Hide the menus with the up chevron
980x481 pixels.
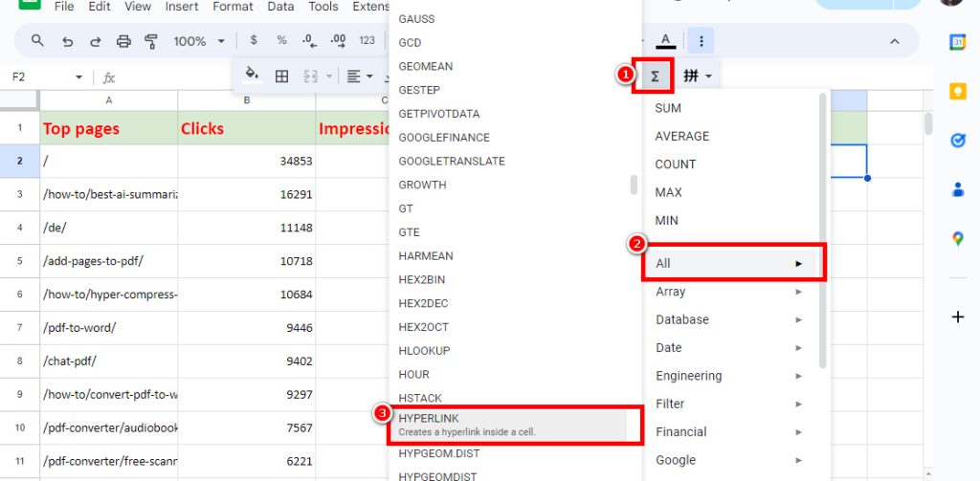(895, 41)
